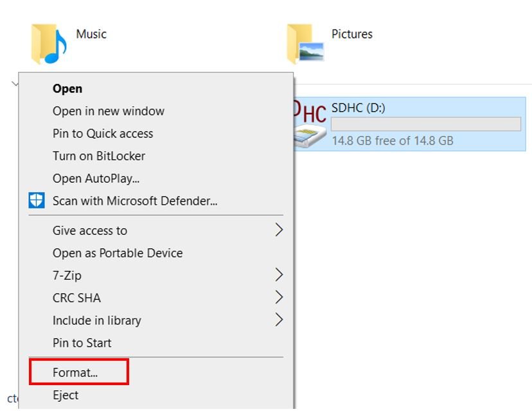Click the 14.8 GB free of 14.8 GB text
The height and width of the screenshot is (414, 532).
[393, 141]
